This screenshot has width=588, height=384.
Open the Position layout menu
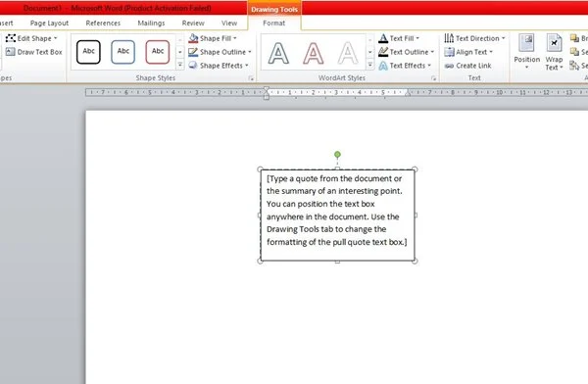526,52
